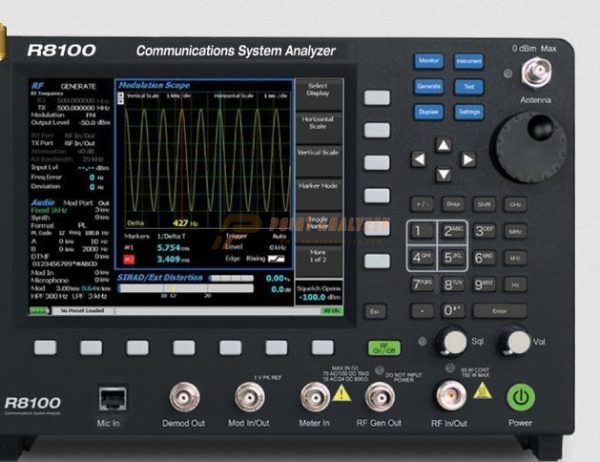Screen dimensions: 600x462
Task: Select the Fixed 1kHz audio entry
Action: point(49,211)
